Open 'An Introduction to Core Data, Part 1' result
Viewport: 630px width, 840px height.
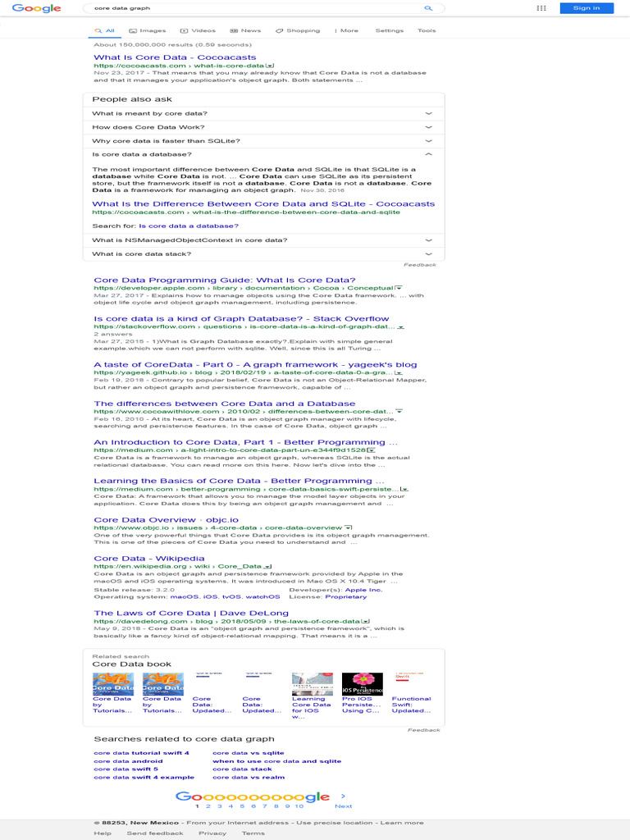[x=245, y=442]
